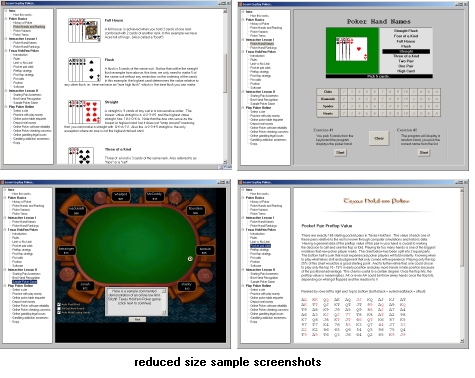The image size is (475, 378).
Task: Collapse Intro node in the poker table window tree
Action: click(x=5, y=190)
